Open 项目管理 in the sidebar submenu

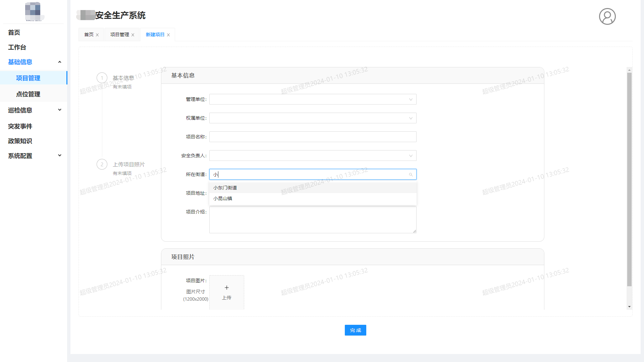click(x=34, y=78)
